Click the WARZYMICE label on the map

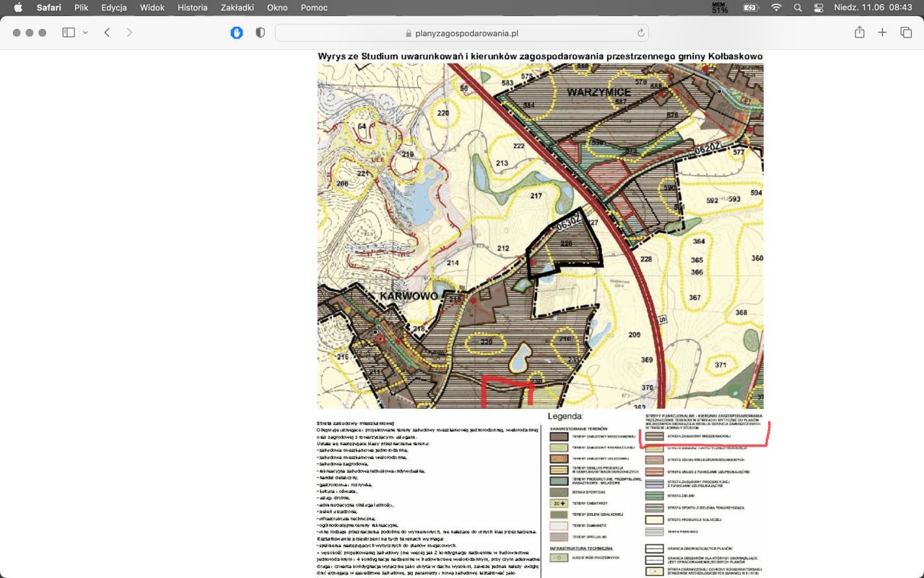598,92
